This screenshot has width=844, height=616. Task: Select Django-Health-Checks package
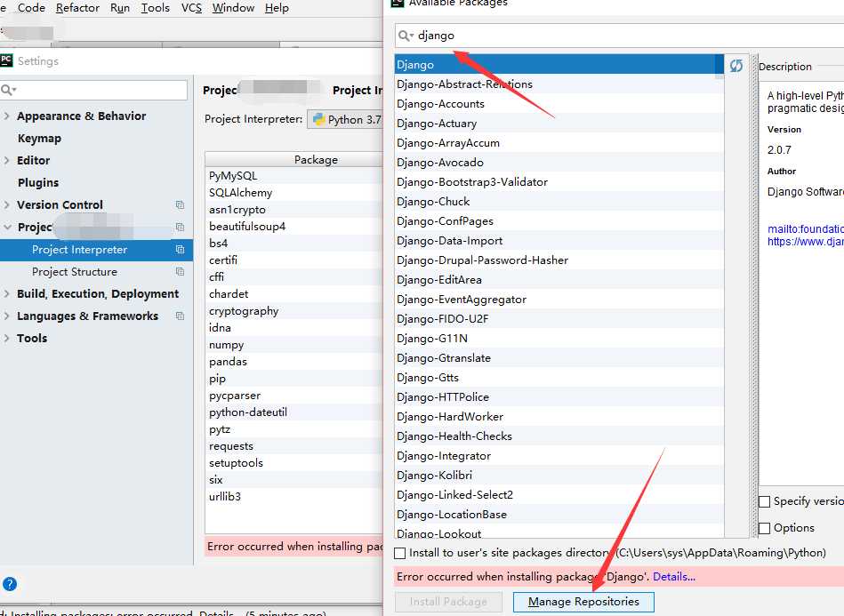[x=559, y=436]
